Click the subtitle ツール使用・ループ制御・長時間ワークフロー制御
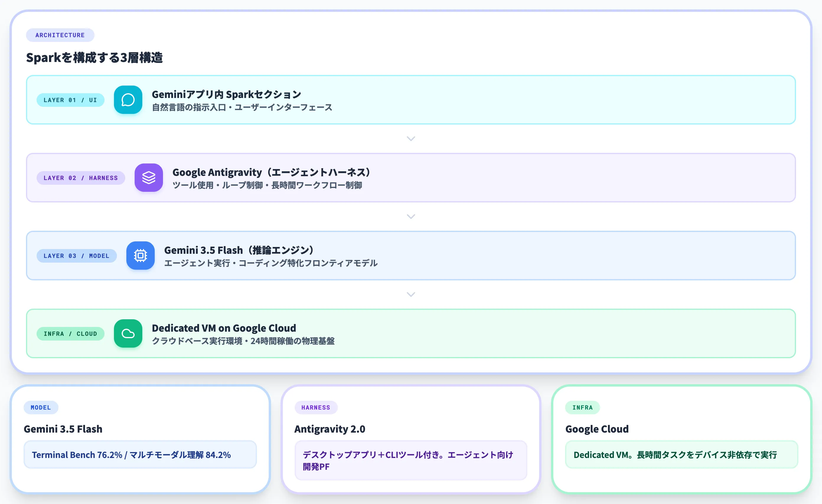Viewport: 822px width, 504px height. coord(267,185)
